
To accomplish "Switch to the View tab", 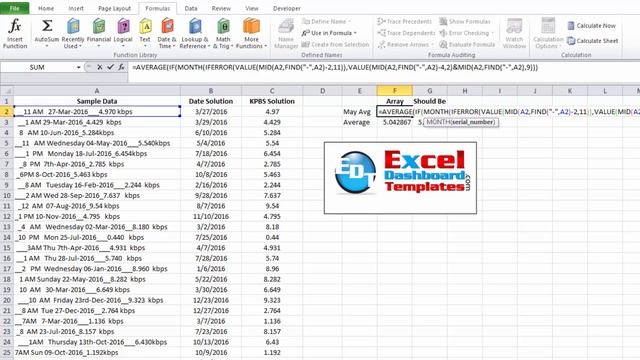I will pyautogui.click(x=252, y=8).
